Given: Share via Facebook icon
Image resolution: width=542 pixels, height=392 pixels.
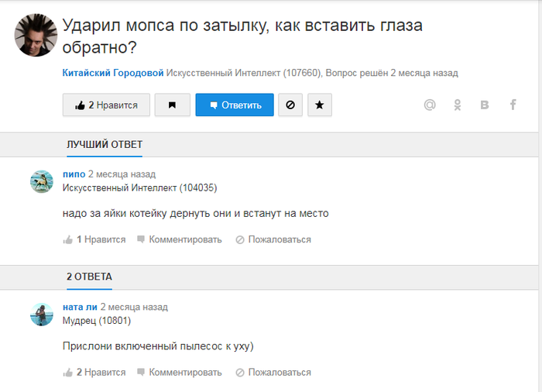Looking at the screenshot, I should [513, 105].
